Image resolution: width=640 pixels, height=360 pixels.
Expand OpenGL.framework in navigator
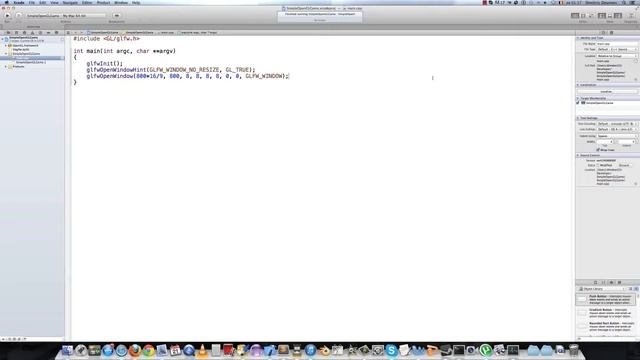point(6,46)
